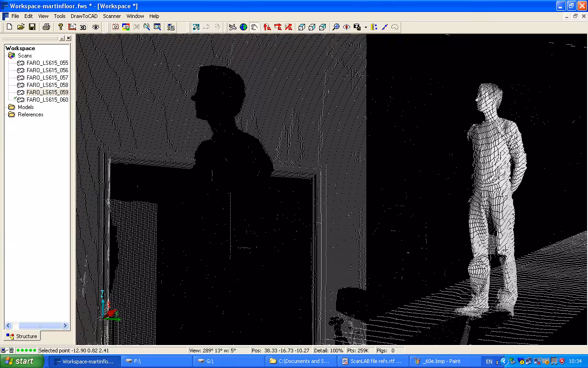Switch to ScanLAB file refs.rtf taskbar window
This screenshot has height=368, width=588.
tap(373, 361)
